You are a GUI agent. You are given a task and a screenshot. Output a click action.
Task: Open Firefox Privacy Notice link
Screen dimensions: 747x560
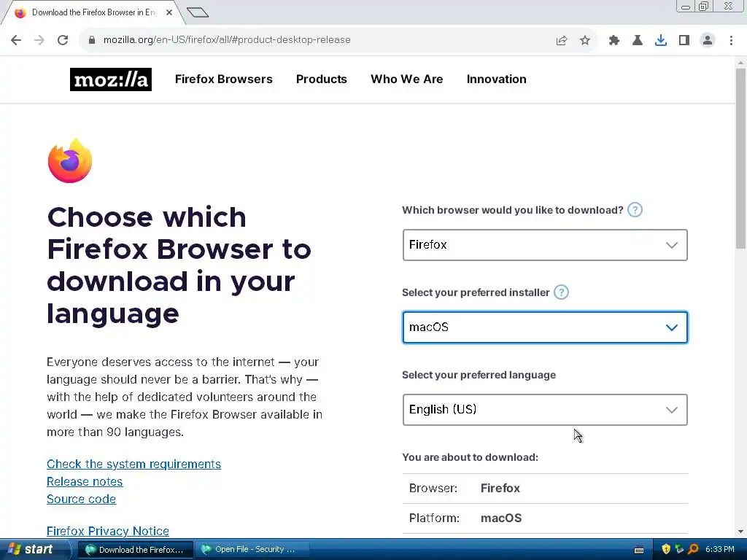(x=108, y=531)
